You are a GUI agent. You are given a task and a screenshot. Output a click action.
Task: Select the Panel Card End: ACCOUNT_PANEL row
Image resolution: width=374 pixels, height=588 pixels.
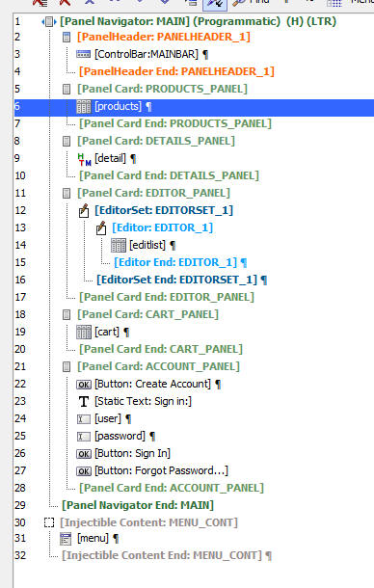tap(171, 488)
